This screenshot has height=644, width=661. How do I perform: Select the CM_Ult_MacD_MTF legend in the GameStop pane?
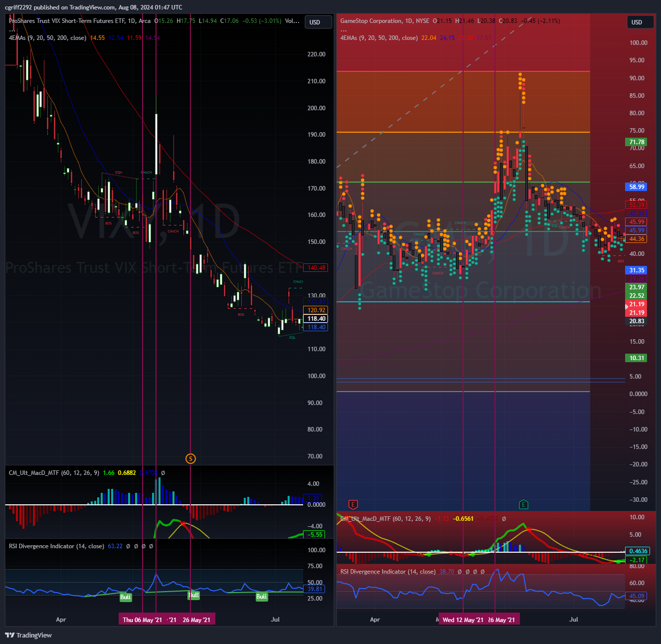pos(385,519)
